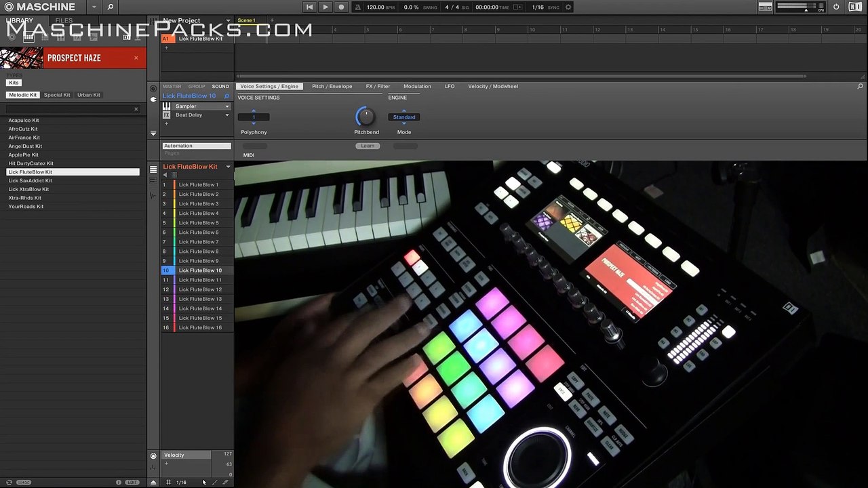This screenshot has height=488, width=868.
Task: Select the Urban Kit subtype tag
Action: [88, 95]
